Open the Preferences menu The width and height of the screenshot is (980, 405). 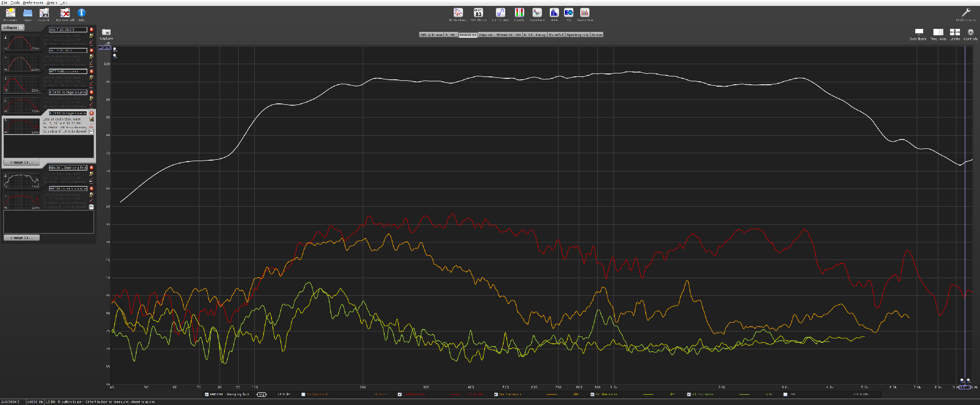coord(33,2)
